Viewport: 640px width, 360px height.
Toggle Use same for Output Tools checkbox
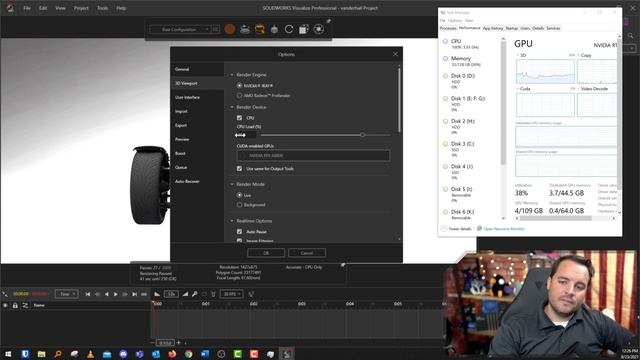coord(240,169)
